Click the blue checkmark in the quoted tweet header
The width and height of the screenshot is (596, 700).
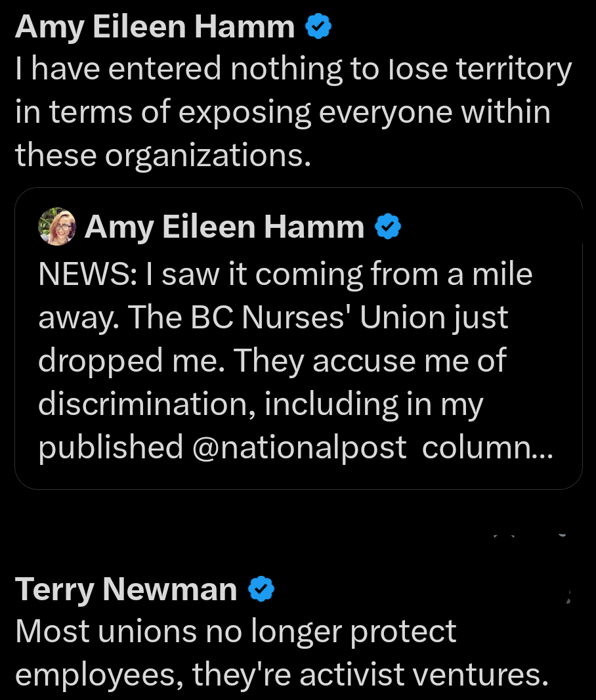(x=387, y=227)
